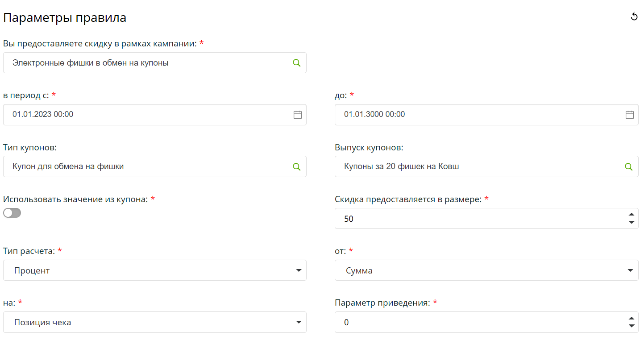Increase Параметр приведения with up arrow
644x340 pixels.
[x=631, y=319]
